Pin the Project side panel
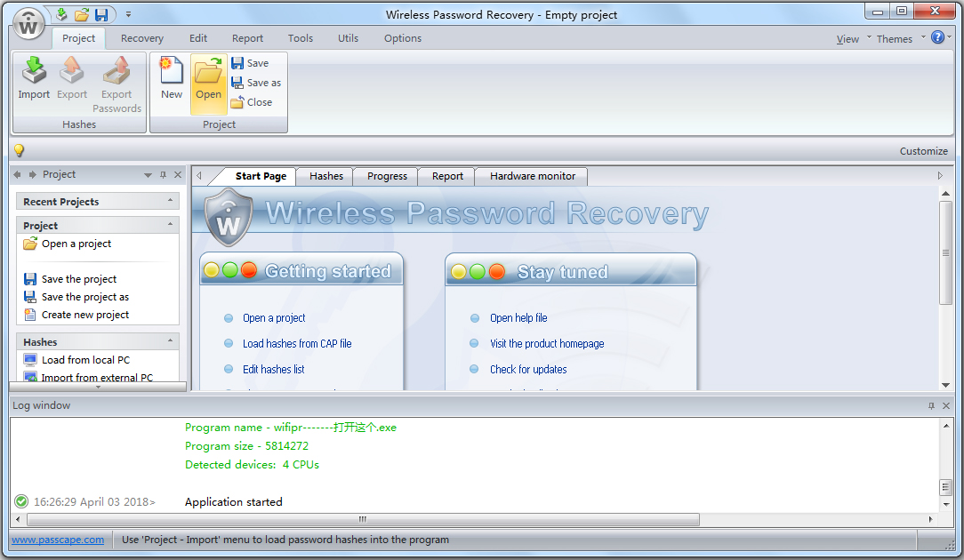 [x=163, y=175]
